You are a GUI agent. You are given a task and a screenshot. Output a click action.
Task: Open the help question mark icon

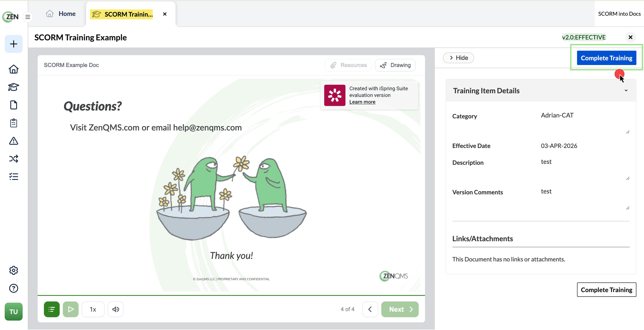[x=13, y=288]
